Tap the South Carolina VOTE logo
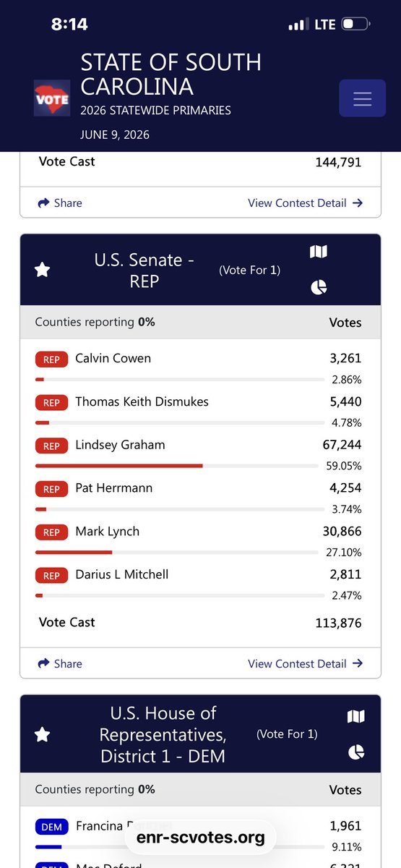Viewport: 401px width, 868px height. coord(52,98)
